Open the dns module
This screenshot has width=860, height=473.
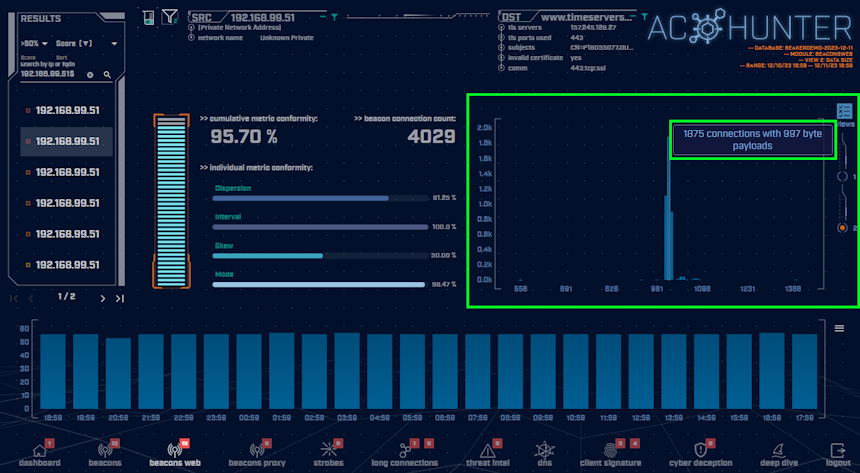point(545,455)
